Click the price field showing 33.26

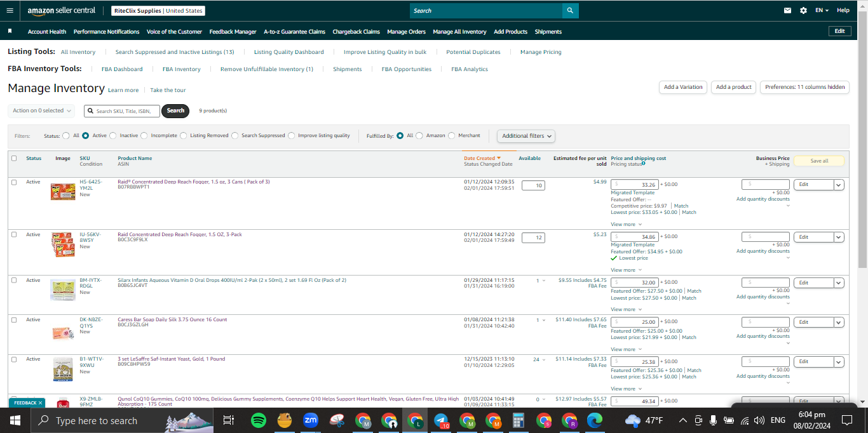634,185
